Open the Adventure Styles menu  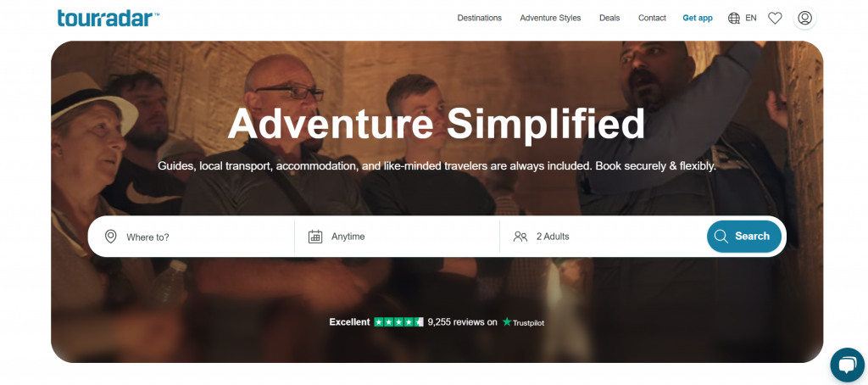click(550, 18)
